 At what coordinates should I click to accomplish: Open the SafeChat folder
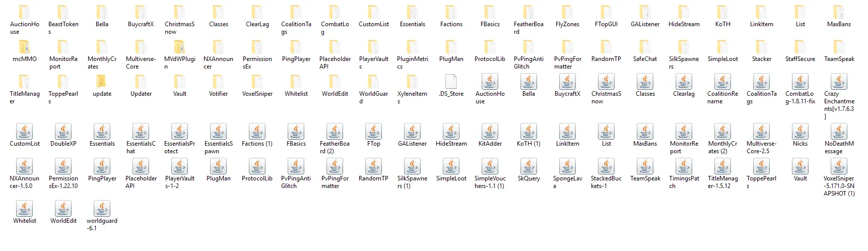pyautogui.click(x=645, y=50)
